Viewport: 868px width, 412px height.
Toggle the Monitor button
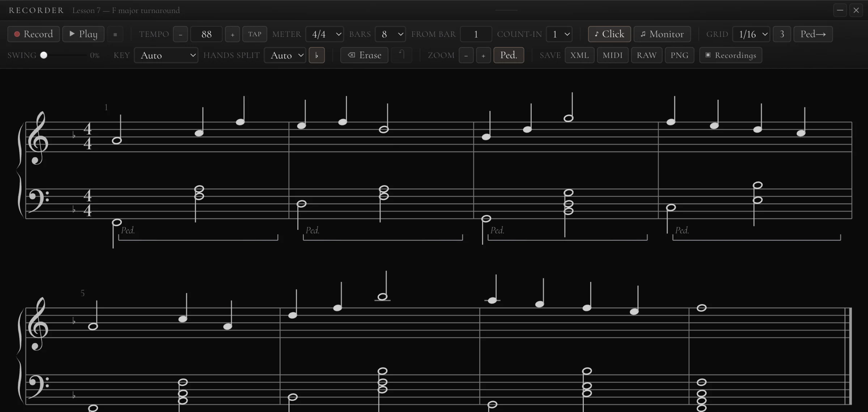coord(662,34)
